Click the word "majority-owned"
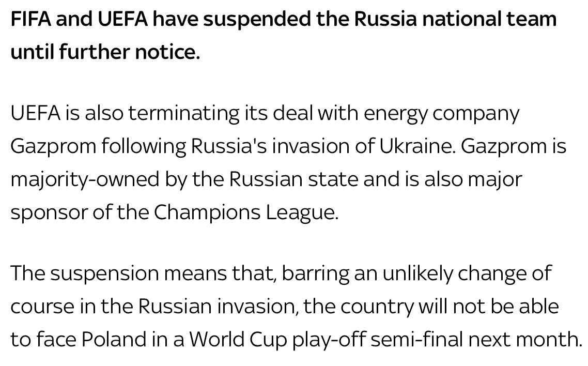Viewport: 588px width, 366px height. tap(85, 179)
